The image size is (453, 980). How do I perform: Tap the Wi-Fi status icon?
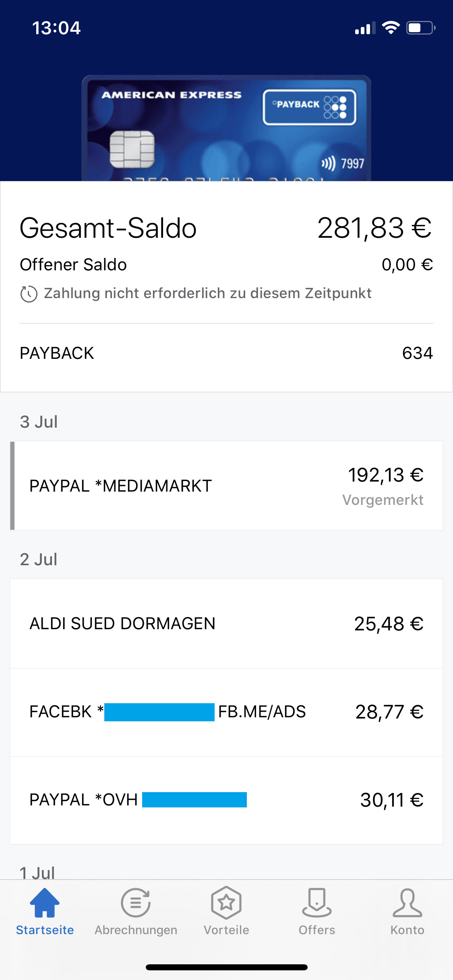click(391, 28)
